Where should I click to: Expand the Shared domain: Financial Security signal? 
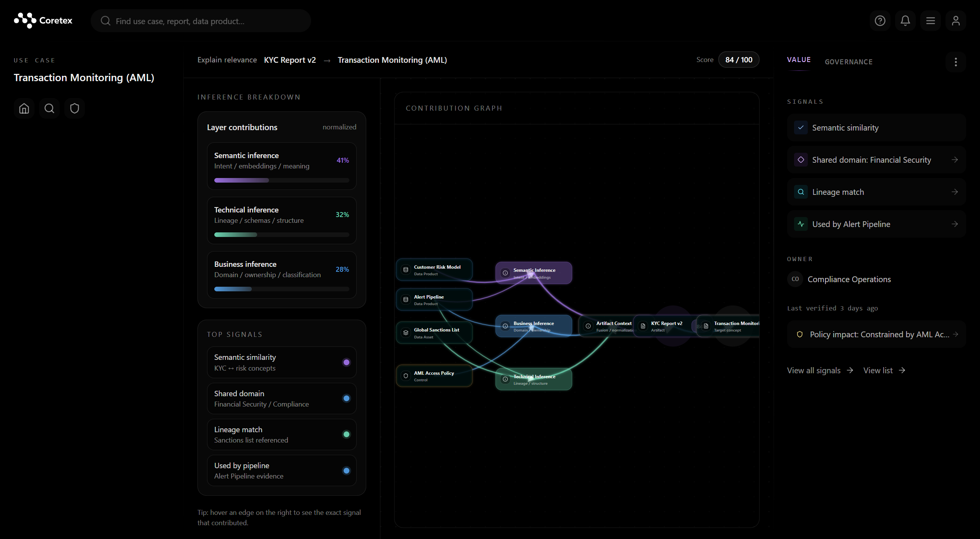pos(955,160)
